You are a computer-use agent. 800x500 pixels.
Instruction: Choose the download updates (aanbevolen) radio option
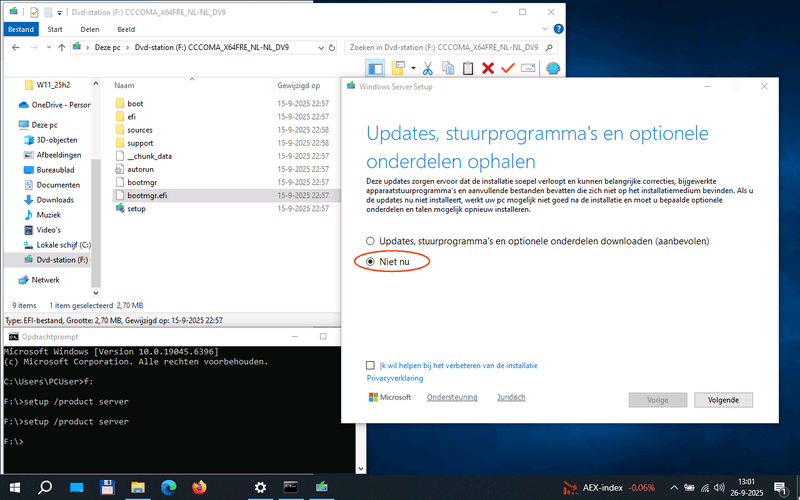370,241
